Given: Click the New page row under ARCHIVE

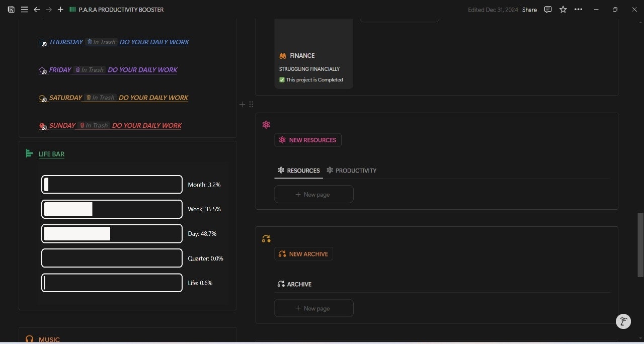Looking at the screenshot, I should tap(313, 308).
